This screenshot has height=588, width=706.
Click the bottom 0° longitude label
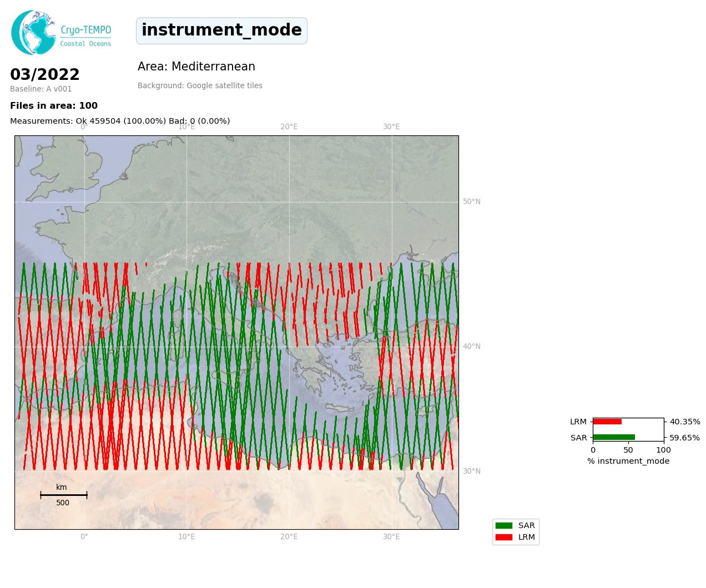click(x=84, y=537)
